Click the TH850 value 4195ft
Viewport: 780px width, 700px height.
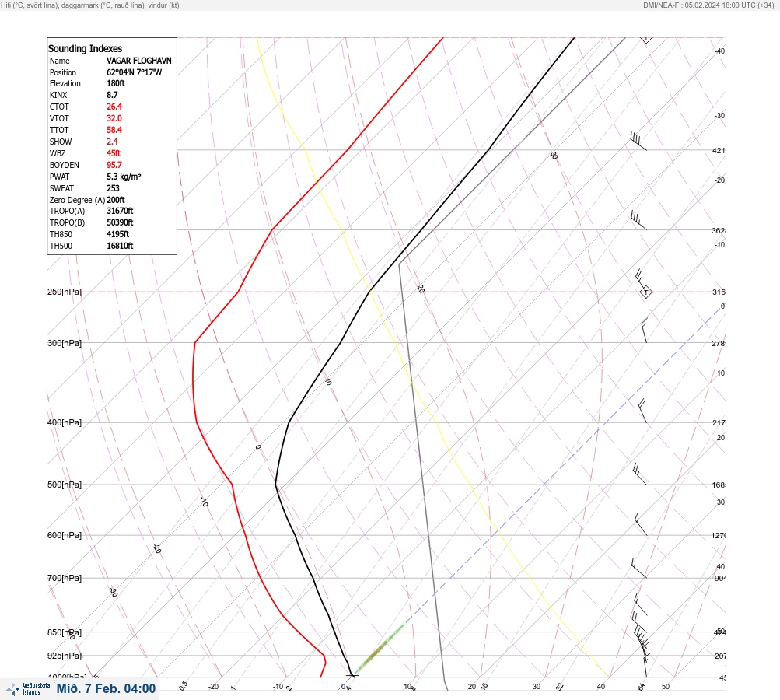[x=117, y=234]
